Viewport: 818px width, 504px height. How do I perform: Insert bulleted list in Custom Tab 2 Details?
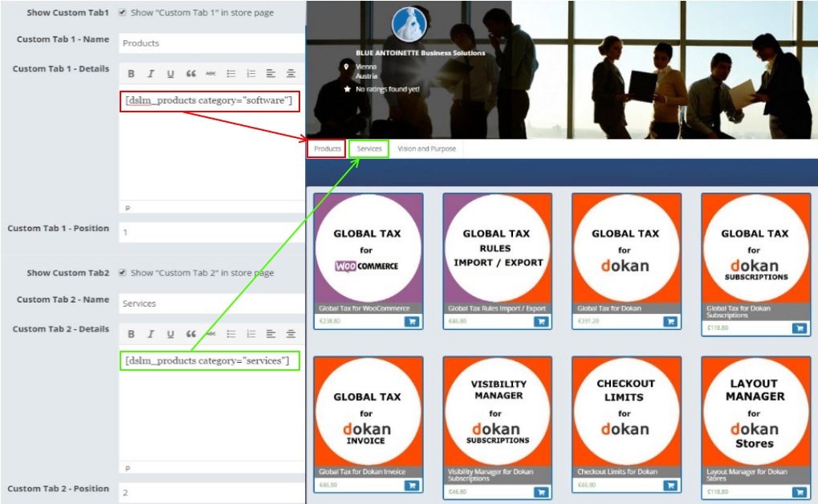(x=231, y=334)
